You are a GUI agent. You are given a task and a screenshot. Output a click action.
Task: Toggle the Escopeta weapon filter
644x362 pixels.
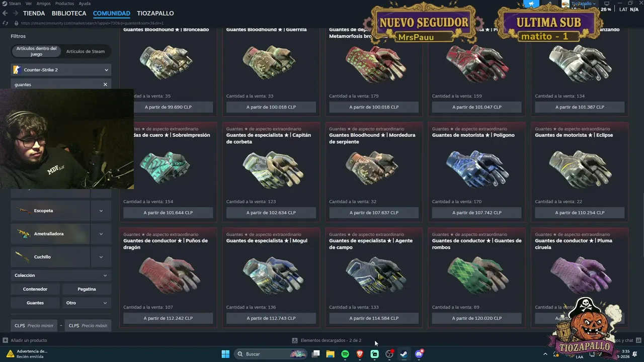click(50, 211)
